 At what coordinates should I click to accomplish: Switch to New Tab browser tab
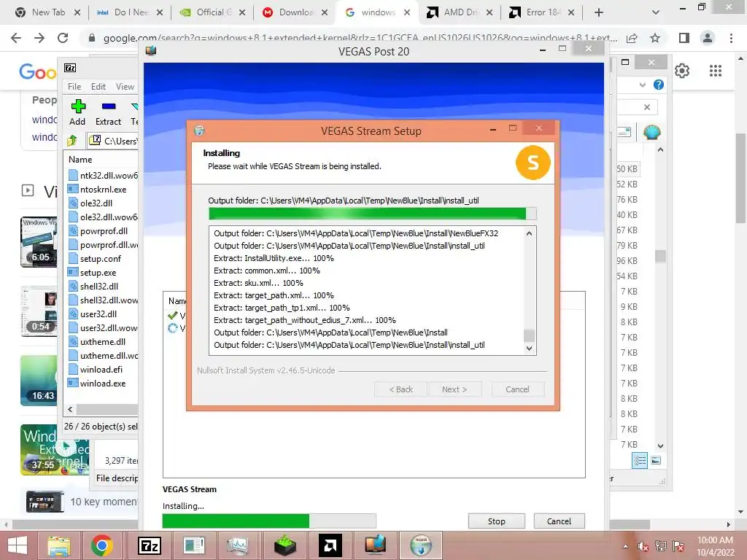[47, 12]
